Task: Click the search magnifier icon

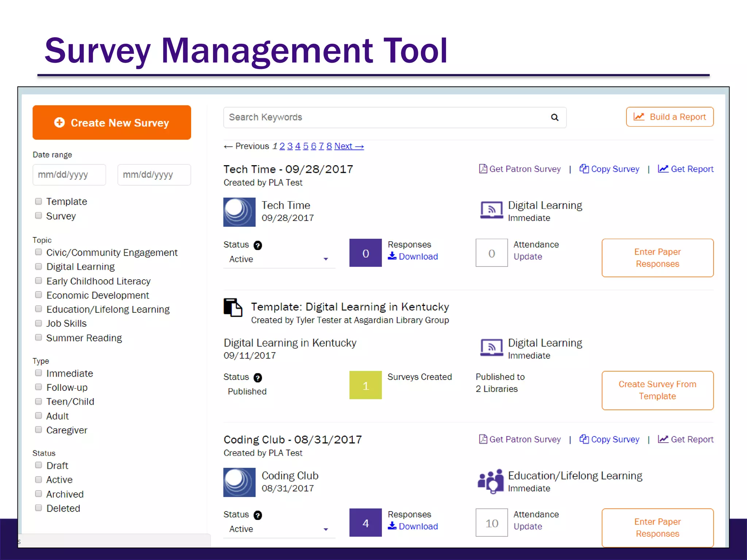Action: pyautogui.click(x=554, y=117)
